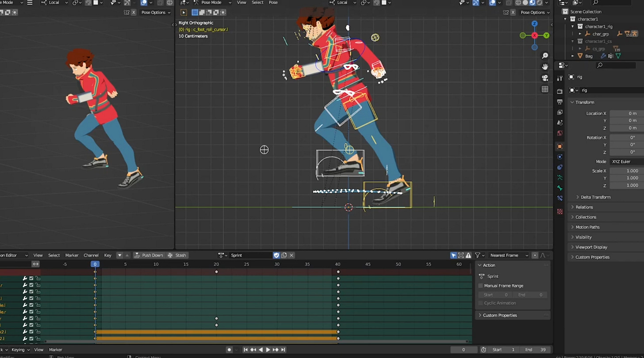Expand the char_grp item in outliner
Viewport: 644px width, 358px height.
(580, 34)
